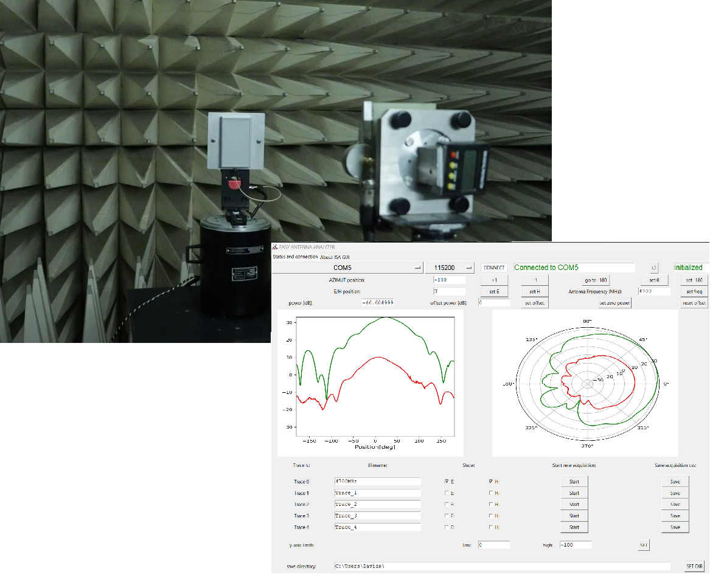Click Start for Trace 2 acquisition
This screenshot has height=588, width=724.
click(x=574, y=505)
